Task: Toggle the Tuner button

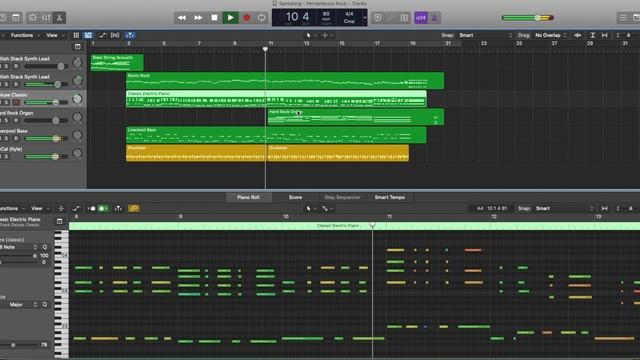Action: [391, 18]
